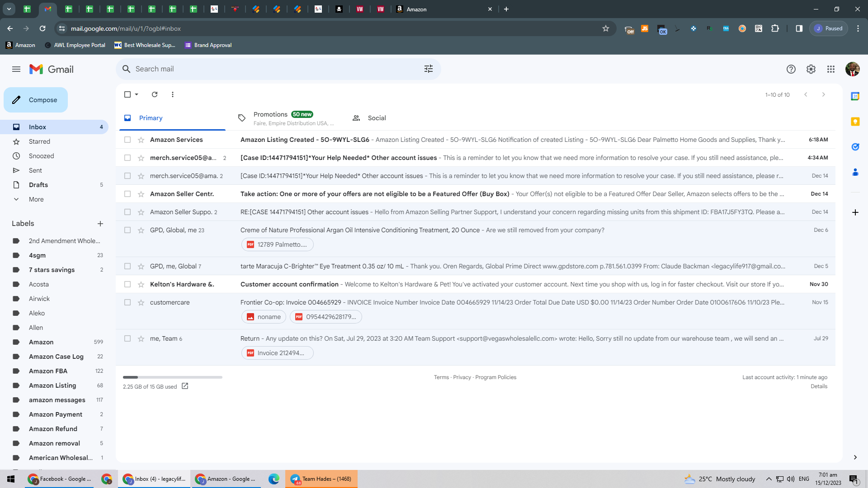Open Google apps grid
Viewport: 868px width, 488px height.
pos(831,69)
